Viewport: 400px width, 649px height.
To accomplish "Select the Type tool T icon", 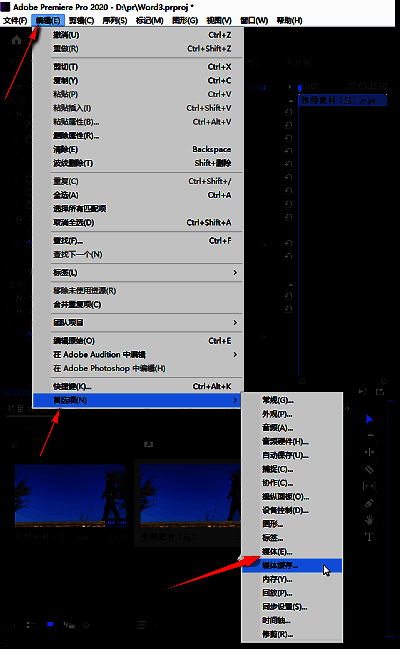I will pos(369,537).
